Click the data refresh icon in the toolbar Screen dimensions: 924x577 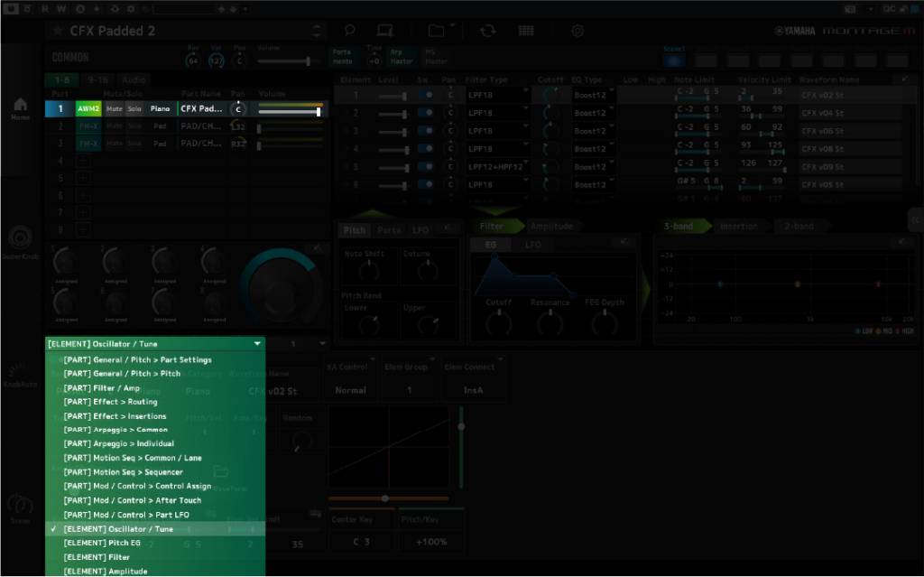pyautogui.click(x=488, y=30)
